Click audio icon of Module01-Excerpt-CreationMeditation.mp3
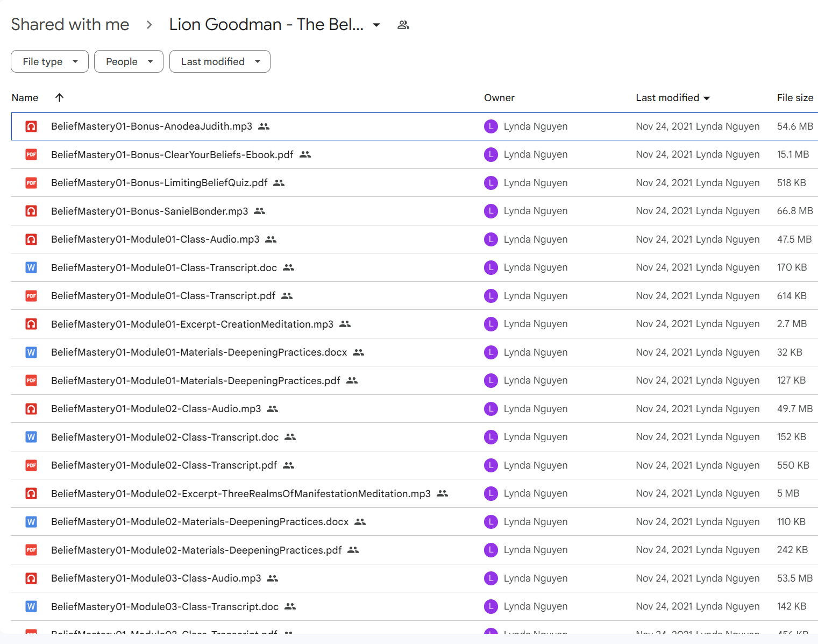The height and width of the screenshot is (644, 818). point(31,324)
